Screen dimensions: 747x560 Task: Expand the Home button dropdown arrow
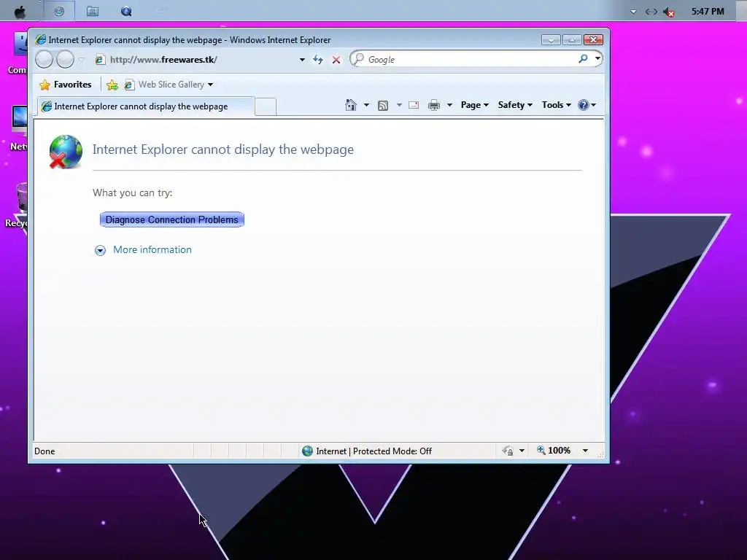[366, 105]
